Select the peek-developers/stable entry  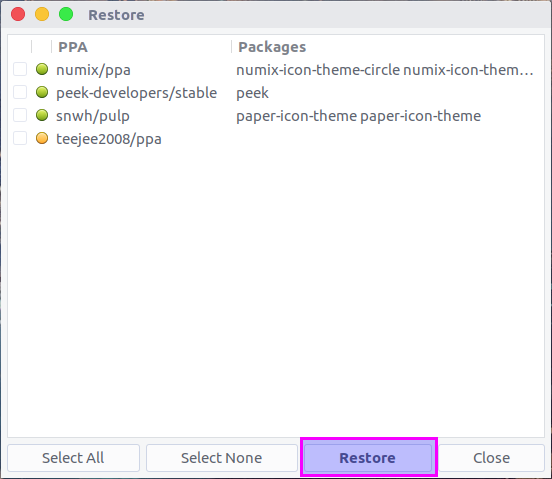137,93
